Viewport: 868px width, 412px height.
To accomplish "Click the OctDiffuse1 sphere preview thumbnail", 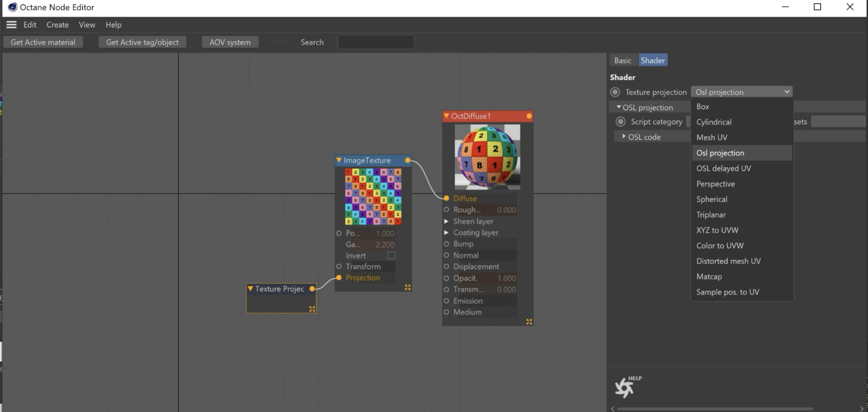I will point(487,157).
